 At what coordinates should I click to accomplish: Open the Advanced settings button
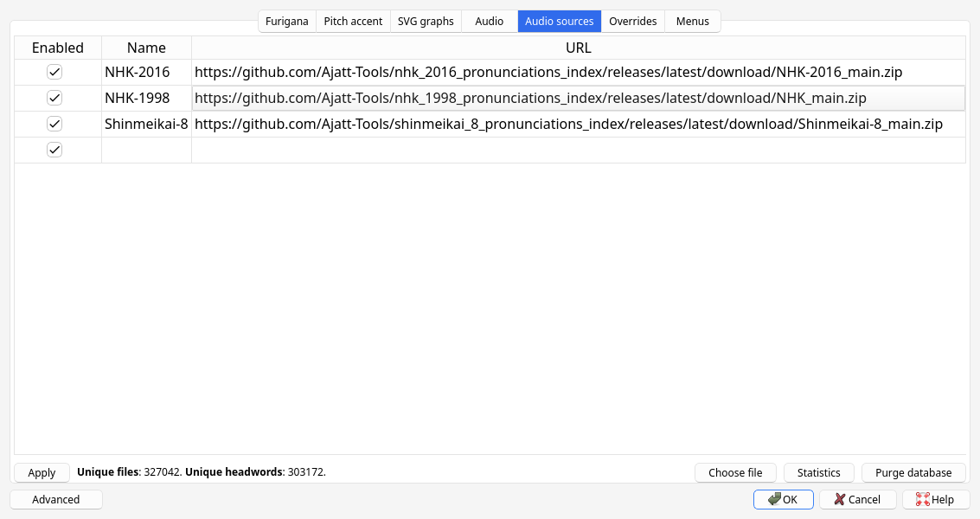[x=56, y=499]
